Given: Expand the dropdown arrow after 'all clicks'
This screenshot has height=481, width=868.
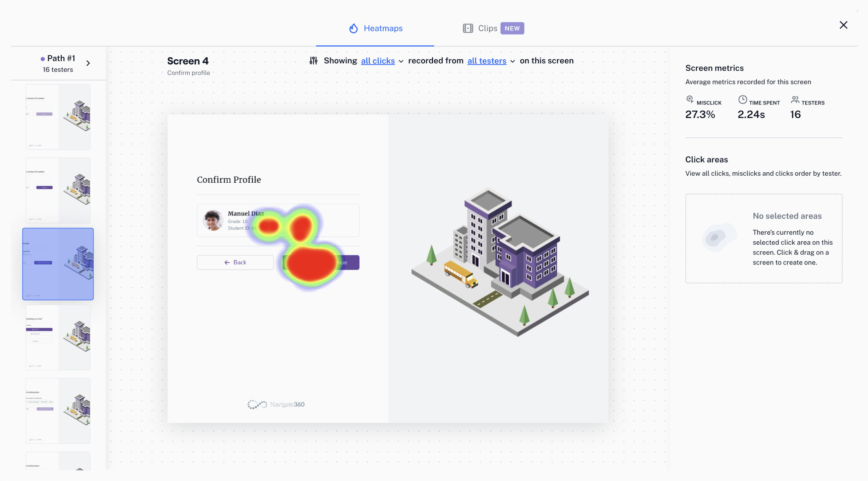Looking at the screenshot, I should [x=401, y=61].
